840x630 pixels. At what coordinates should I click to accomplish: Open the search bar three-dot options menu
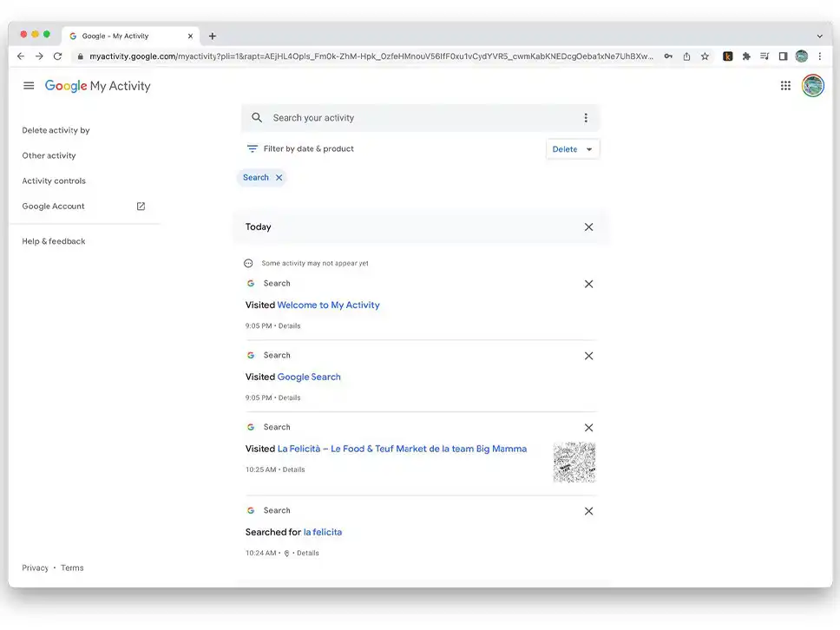[586, 118]
